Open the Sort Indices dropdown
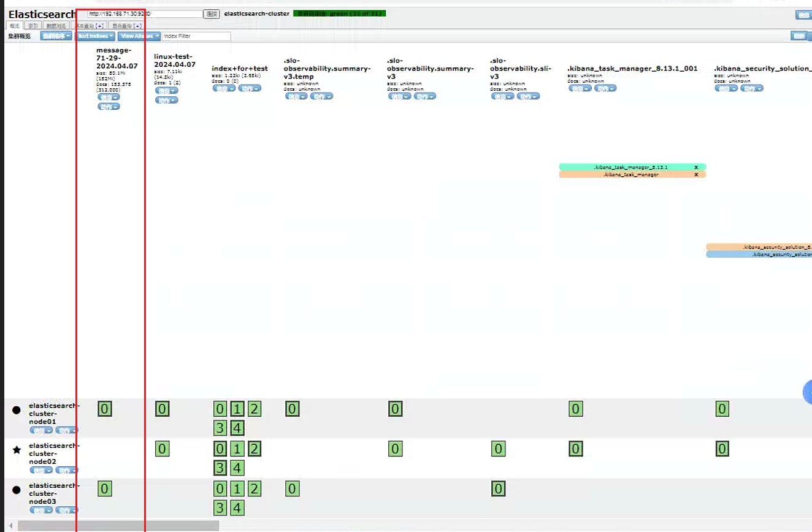The image size is (812, 532). coord(95,36)
